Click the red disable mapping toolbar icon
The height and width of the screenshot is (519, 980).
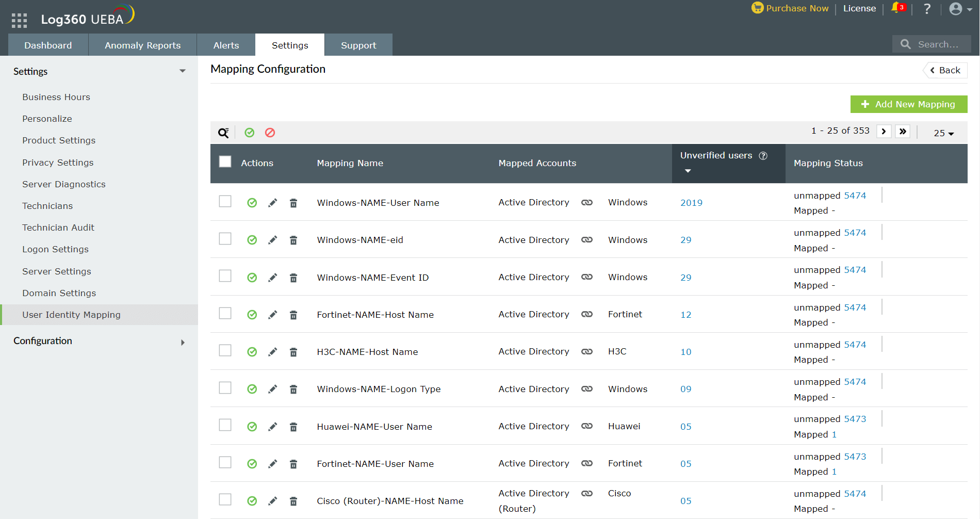point(270,133)
